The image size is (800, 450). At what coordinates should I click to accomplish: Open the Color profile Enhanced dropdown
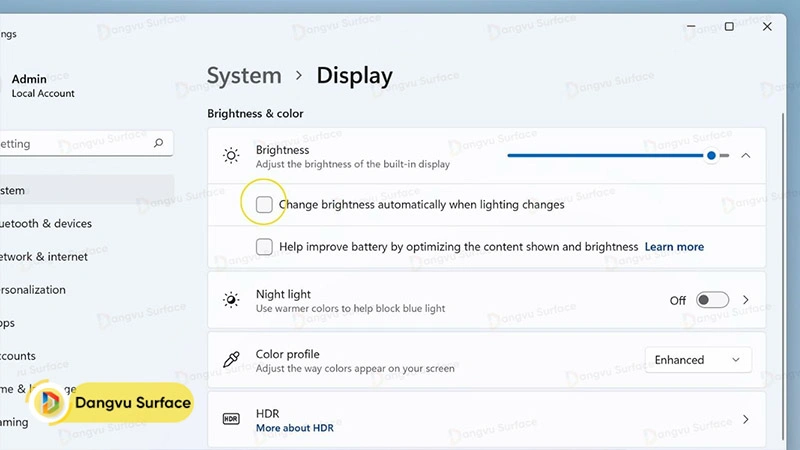(x=697, y=360)
